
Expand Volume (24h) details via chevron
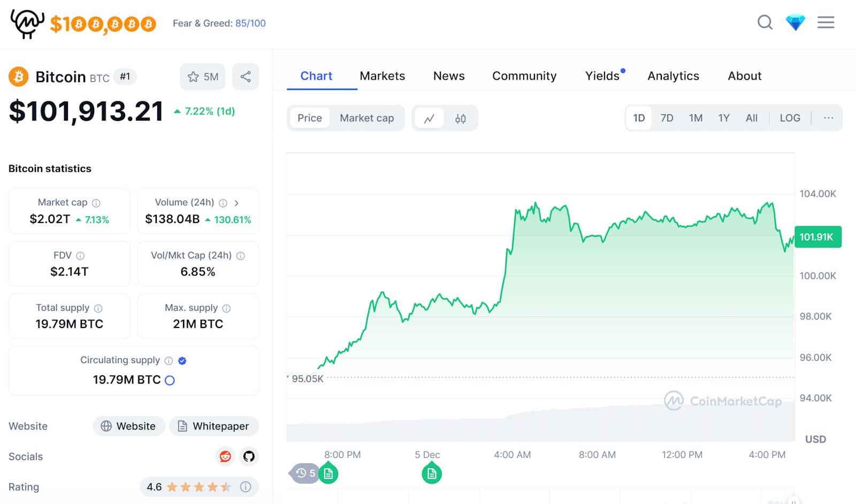point(237,203)
